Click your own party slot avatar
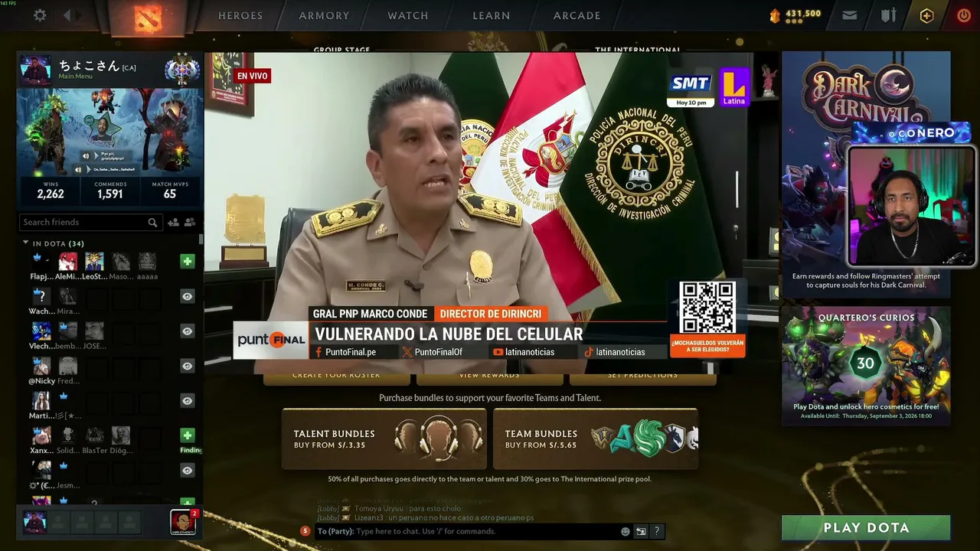 click(x=34, y=523)
